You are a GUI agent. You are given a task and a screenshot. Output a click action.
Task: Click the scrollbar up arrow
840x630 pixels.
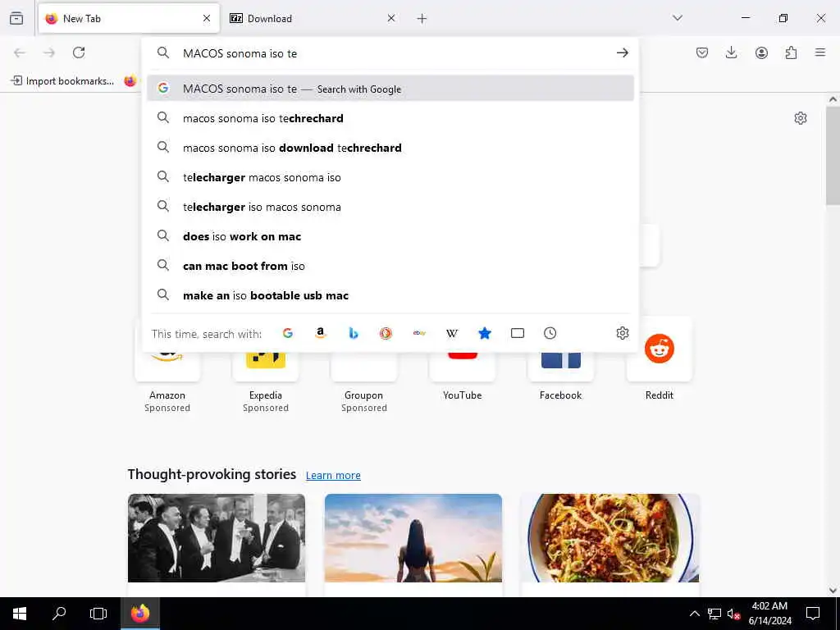[x=833, y=99]
